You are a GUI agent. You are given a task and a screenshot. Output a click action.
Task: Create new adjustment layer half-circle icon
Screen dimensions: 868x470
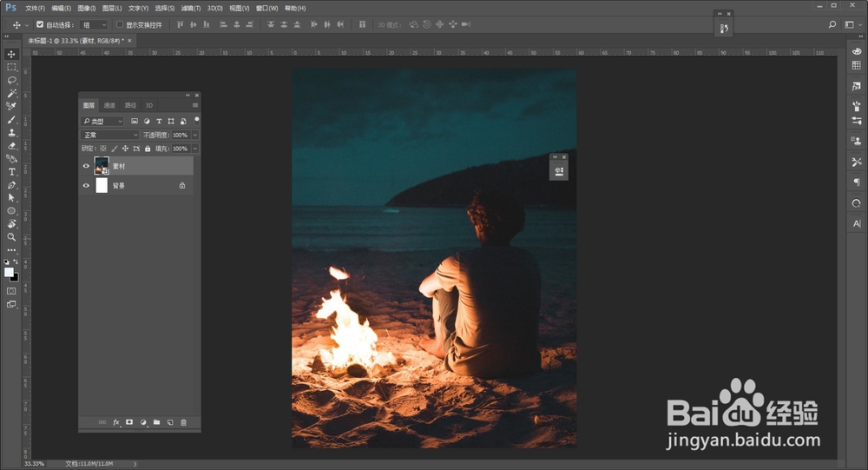143,422
